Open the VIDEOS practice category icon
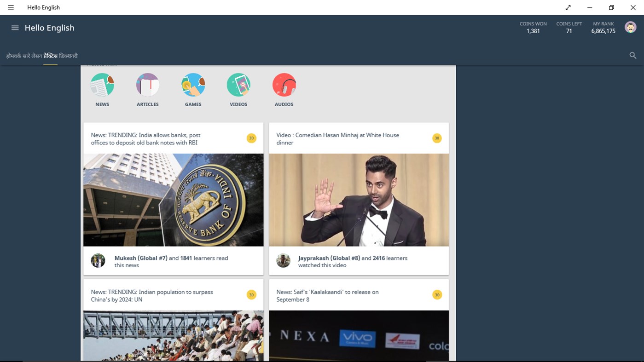The height and width of the screenshot is (362, 644). click(x=238, y=85)
